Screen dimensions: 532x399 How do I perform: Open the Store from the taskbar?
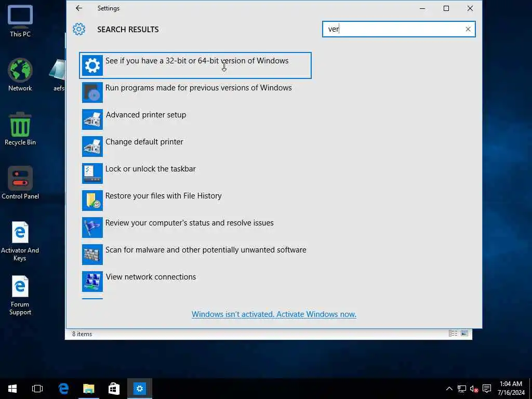114,389
